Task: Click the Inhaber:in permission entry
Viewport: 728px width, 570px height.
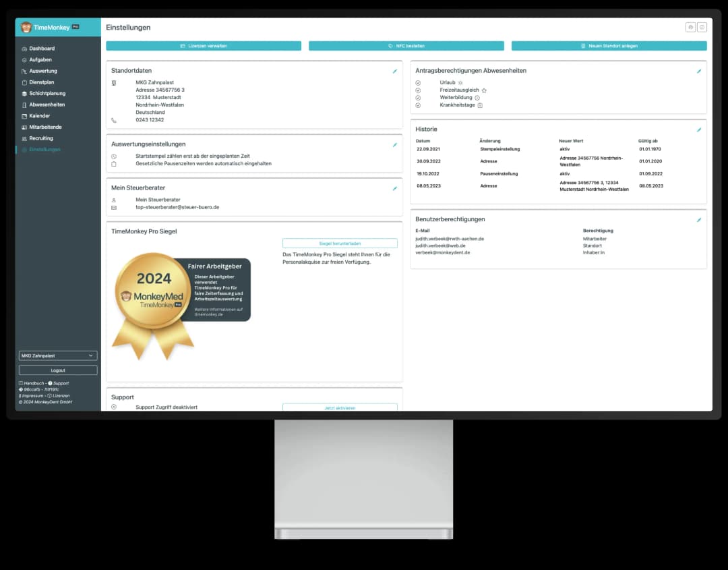Action: [x=594, y=253]
